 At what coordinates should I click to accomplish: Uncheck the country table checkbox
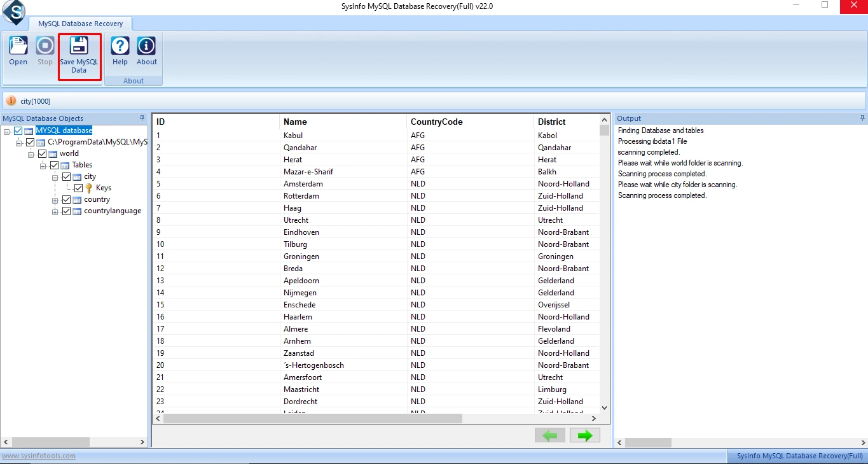(x=65, y=199)
